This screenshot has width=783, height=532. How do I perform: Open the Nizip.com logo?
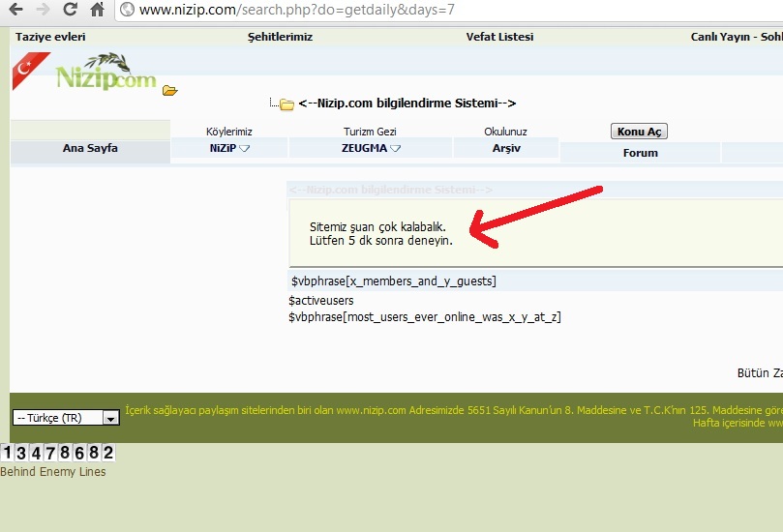(106, 73)
